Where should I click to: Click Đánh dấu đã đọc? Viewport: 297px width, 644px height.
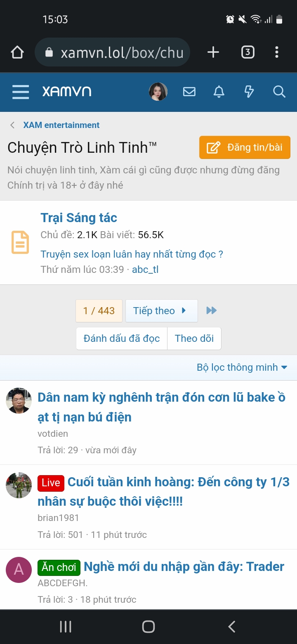[122, 339]
